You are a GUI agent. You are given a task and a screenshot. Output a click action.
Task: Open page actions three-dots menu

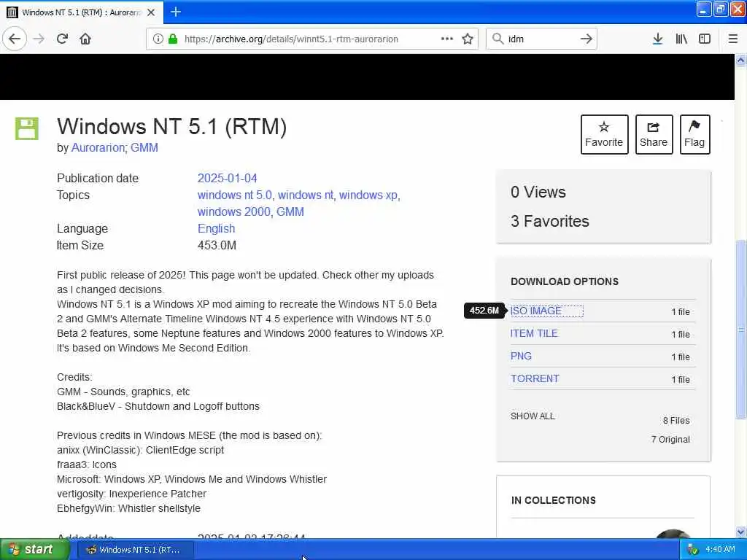point(447,39)
